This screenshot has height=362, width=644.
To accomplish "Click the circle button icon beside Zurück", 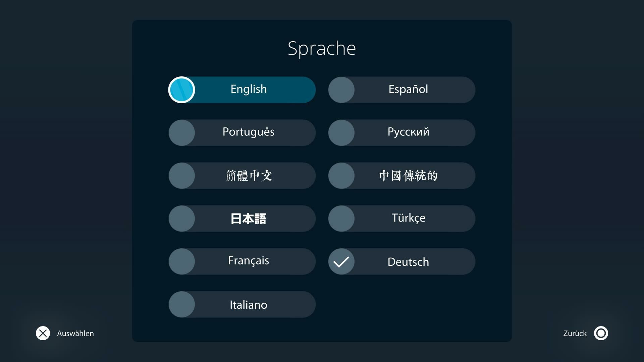I will [601, 333].
